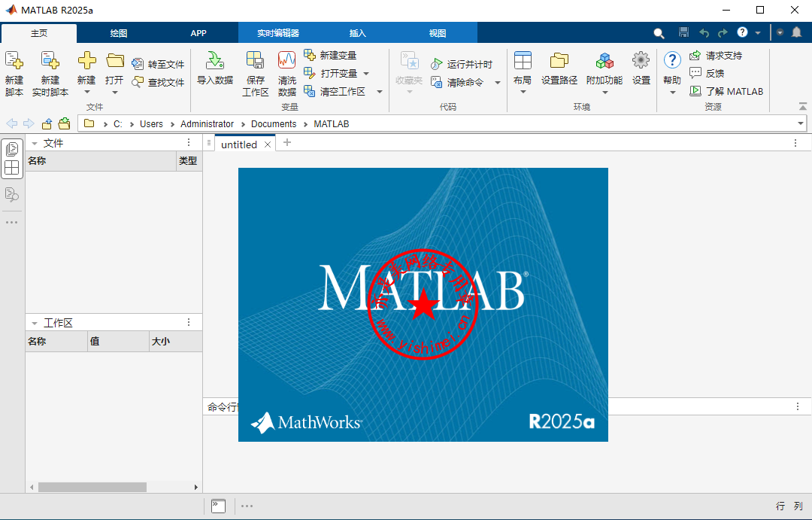Click the 清空工作区 button

click(335, 91)
